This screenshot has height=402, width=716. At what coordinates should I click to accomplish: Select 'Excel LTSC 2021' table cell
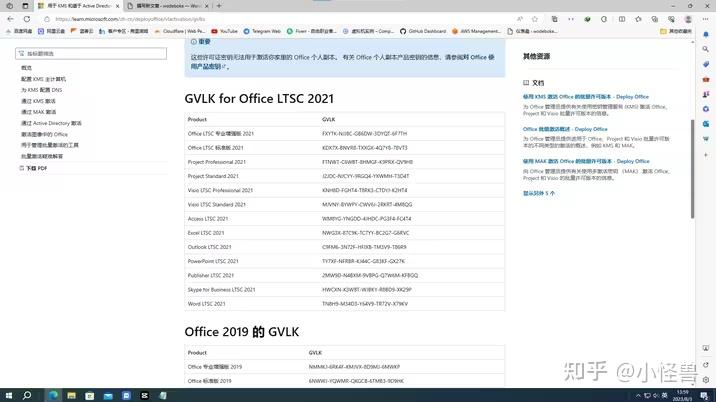pos(206,233)
